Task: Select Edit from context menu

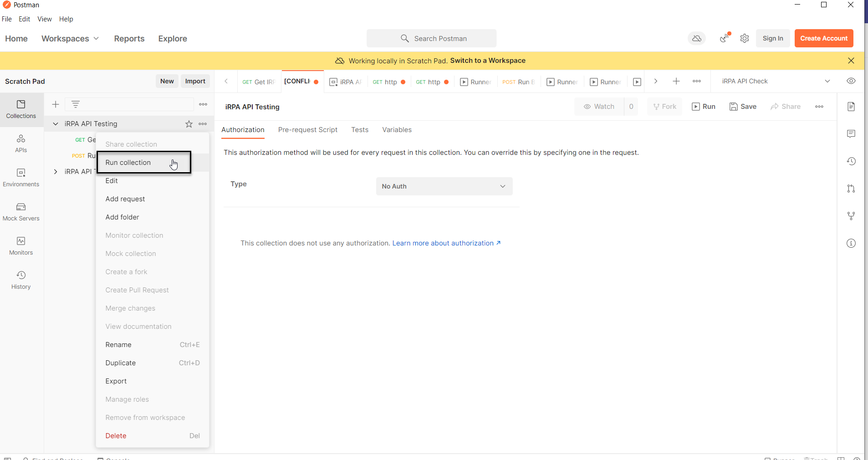Action: (153, 181)
